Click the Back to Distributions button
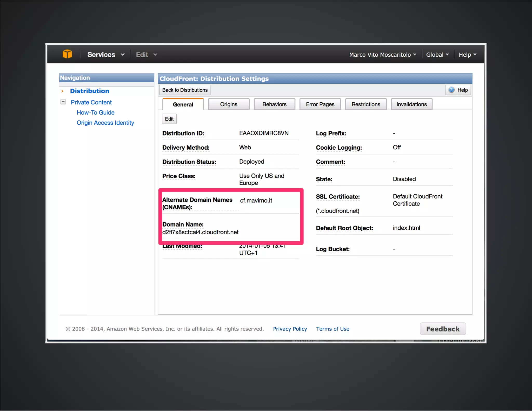Image resolution: width=532 pixels, height=411 pixels. [x=185, y=90]
